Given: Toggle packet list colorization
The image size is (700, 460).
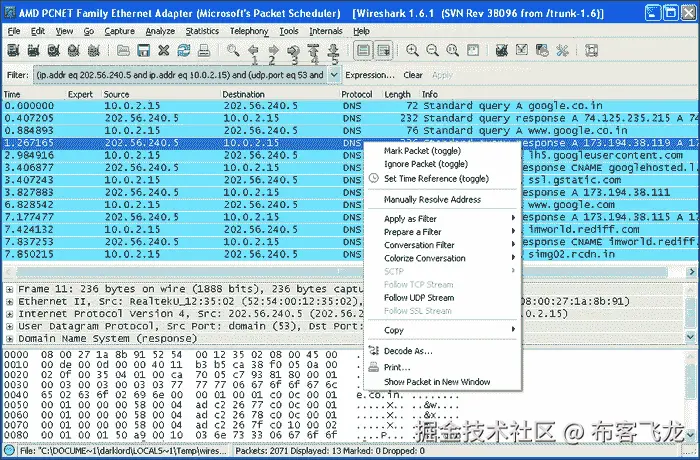Looking at the screenshot, I should tap(363, 50).
